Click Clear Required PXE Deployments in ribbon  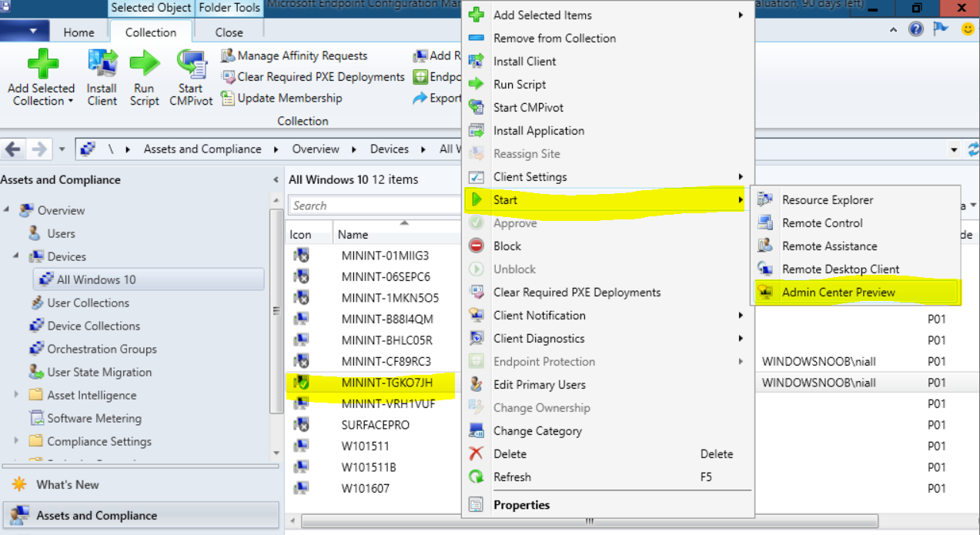pyautogui.click(x=313, y=76)
